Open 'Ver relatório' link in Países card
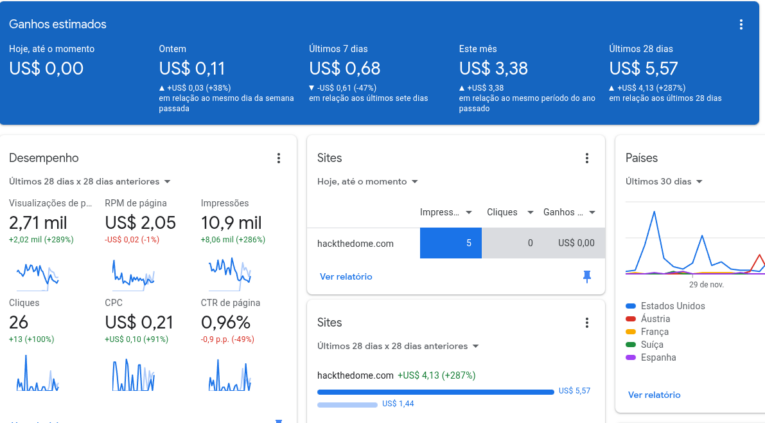The image size is (765, 423). point(653,395)
